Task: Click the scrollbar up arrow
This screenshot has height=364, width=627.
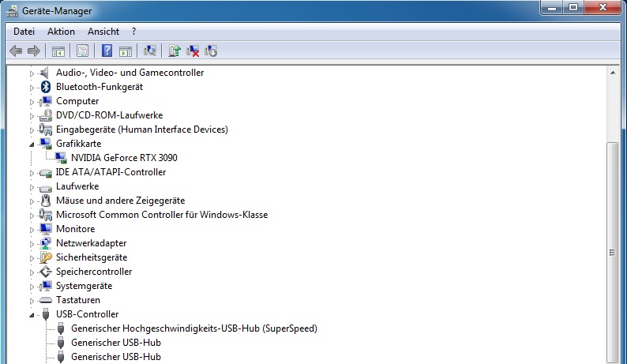Action: 613,73
